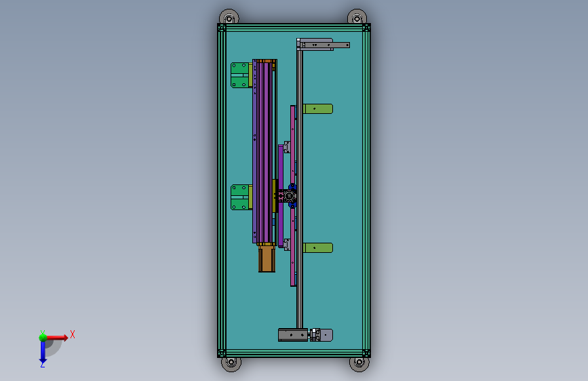This screenshot has width=588, height=381.
Task: Select the bottom-right caster wheel of the frame
Action: pyautogui.click(x=359, y=364)
